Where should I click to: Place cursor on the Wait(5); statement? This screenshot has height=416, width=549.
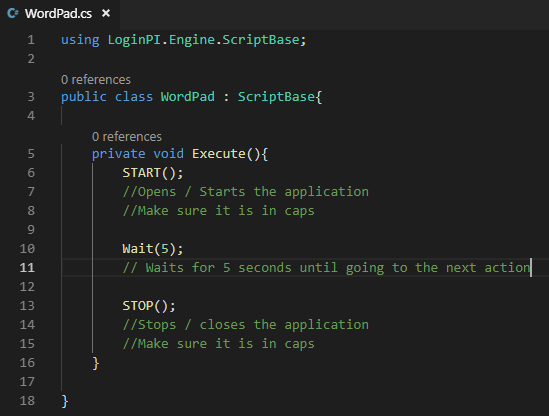point(153,249)
